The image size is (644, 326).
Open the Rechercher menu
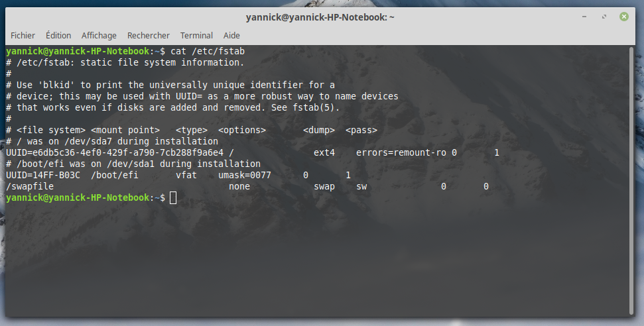click(149, 35)
